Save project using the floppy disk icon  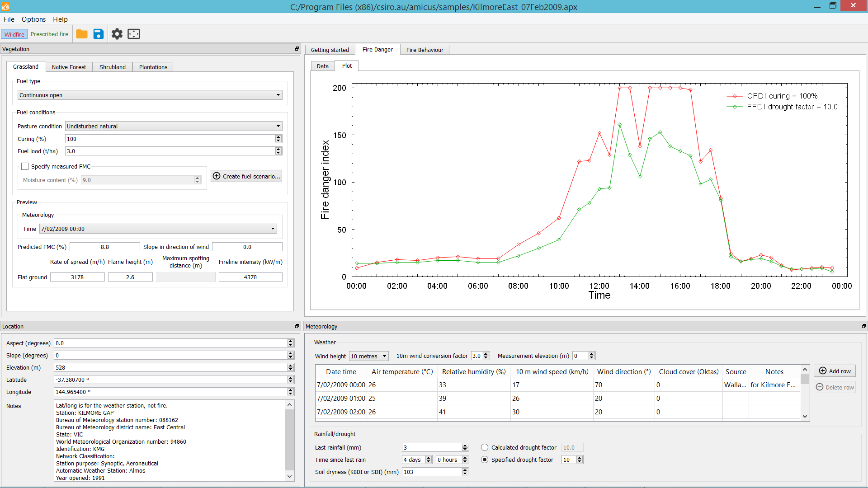tap(98, 34)
